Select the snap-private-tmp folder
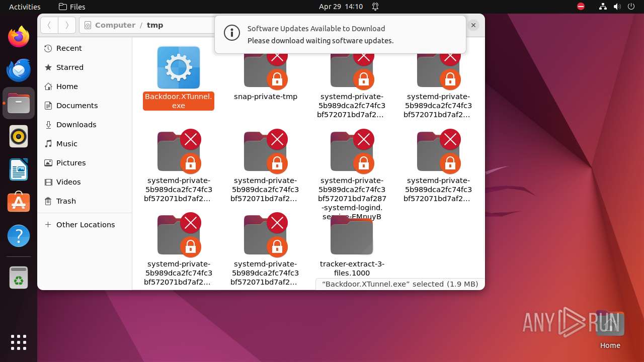The image size is (644, 362). [x=266, y=70]
